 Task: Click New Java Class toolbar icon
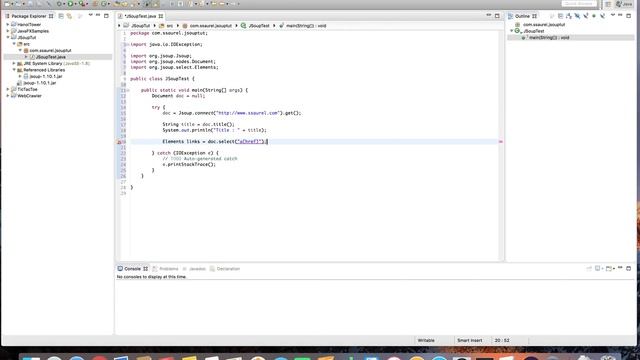(x=104, y=4)
